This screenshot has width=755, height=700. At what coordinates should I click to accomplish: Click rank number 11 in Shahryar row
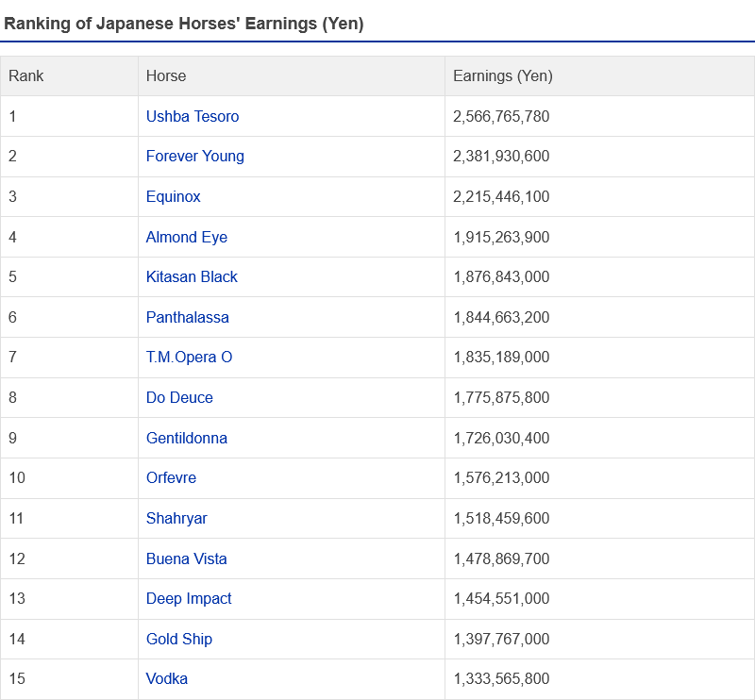[x=16, y=518]
